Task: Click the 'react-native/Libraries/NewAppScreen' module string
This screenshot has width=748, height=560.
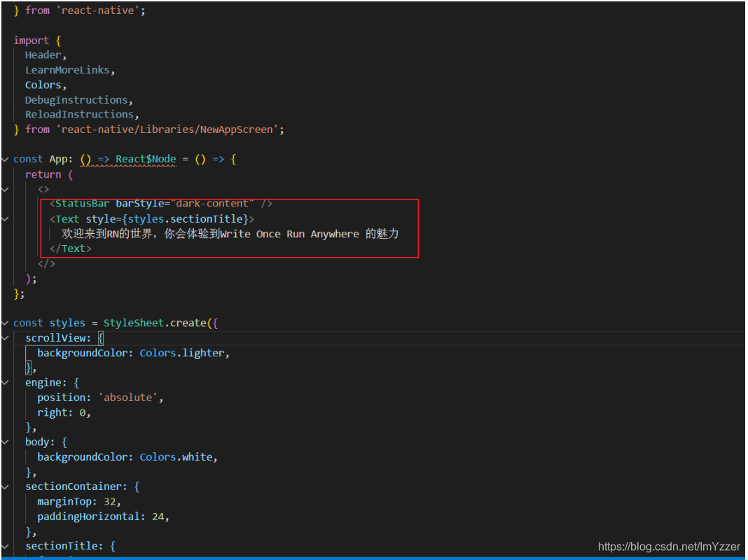Action: pyautogui.click(x=167, y=129)
